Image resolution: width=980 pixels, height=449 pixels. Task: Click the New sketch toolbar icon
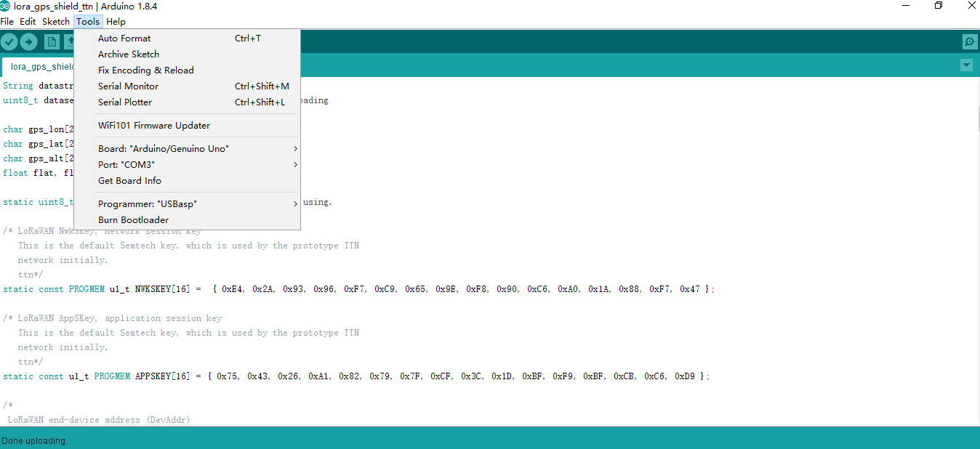click(52, 42)
